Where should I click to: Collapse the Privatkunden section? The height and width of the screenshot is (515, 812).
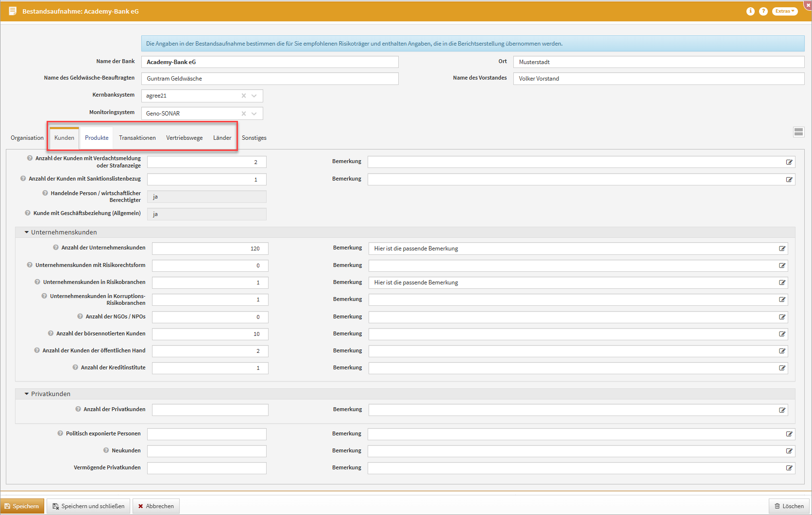[x=27, y=394]
